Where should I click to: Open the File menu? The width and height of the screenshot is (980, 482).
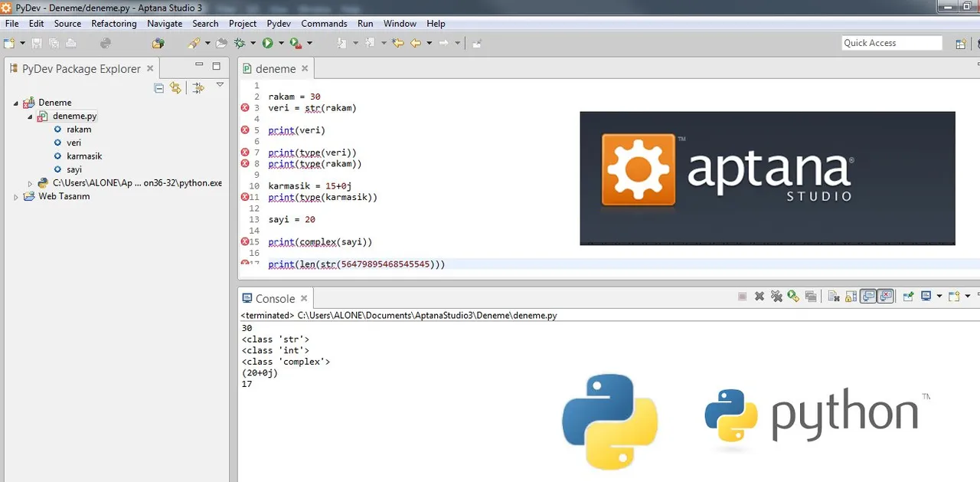[11, 24]
